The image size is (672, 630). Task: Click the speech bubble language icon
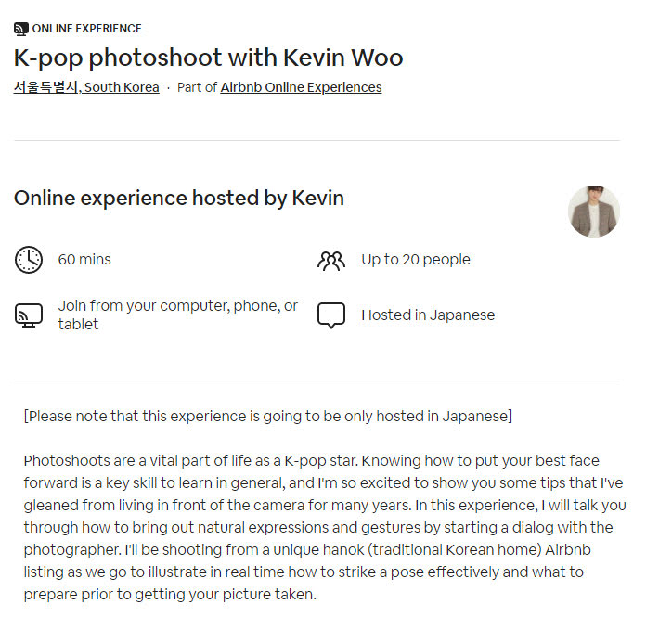pos(331,315)
